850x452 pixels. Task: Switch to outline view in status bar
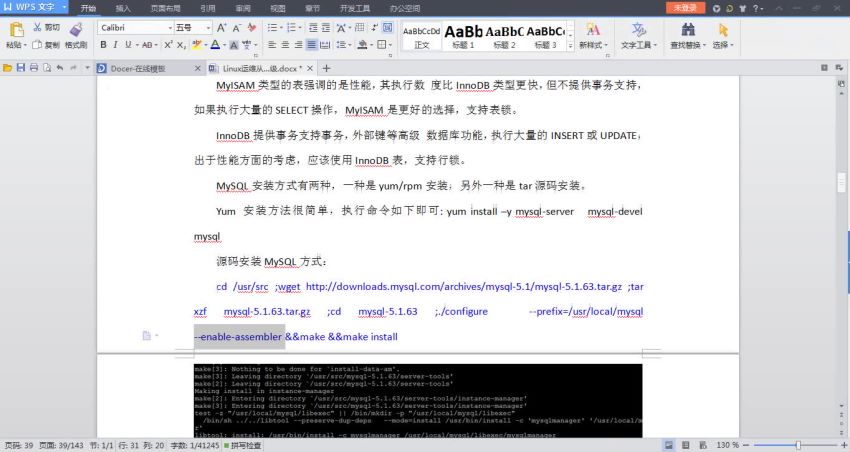686,445
